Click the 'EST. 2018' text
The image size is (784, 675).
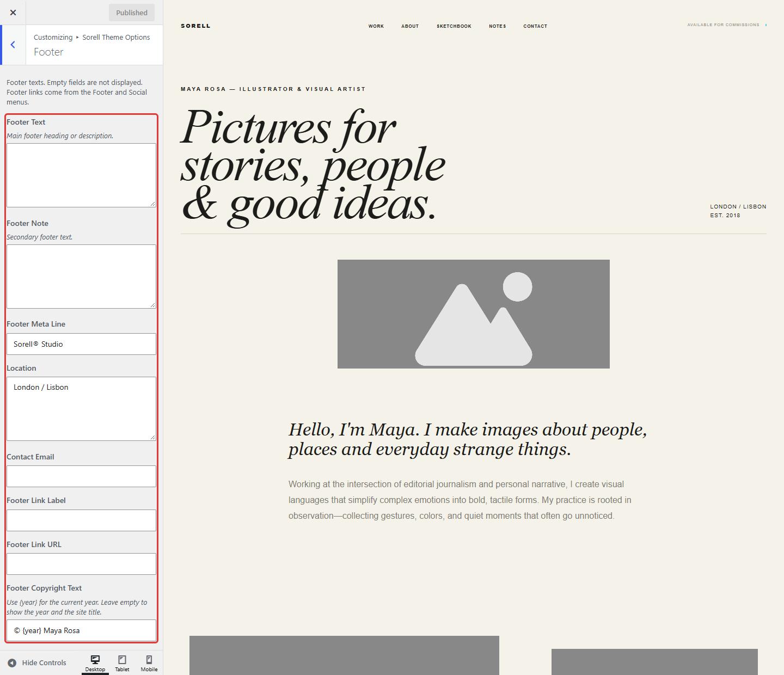tap(725, 216)
